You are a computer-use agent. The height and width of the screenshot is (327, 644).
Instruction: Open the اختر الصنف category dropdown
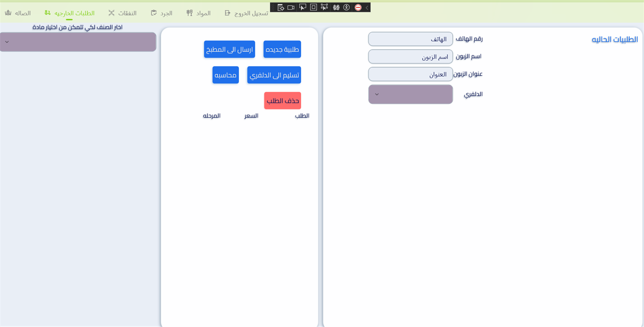(x=78, y=42)
